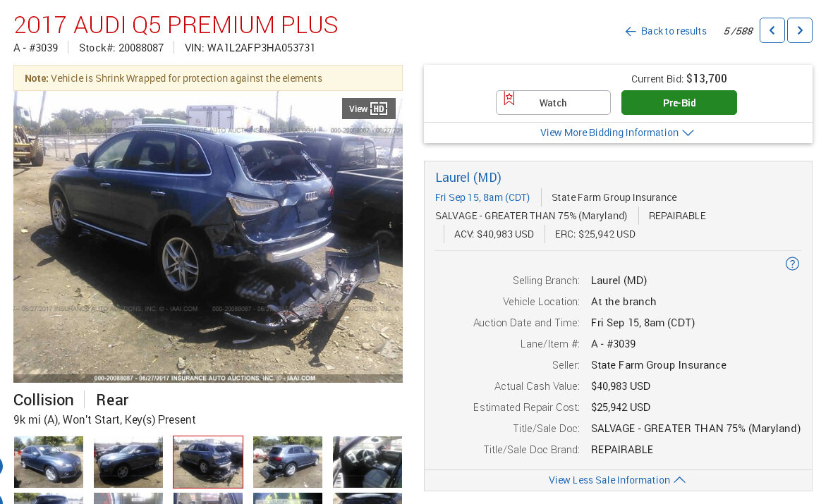Click the bookmark star icon on Watch
Image resolution: width=833 pixels, height=504 pixels.
[x=509, y=99]
